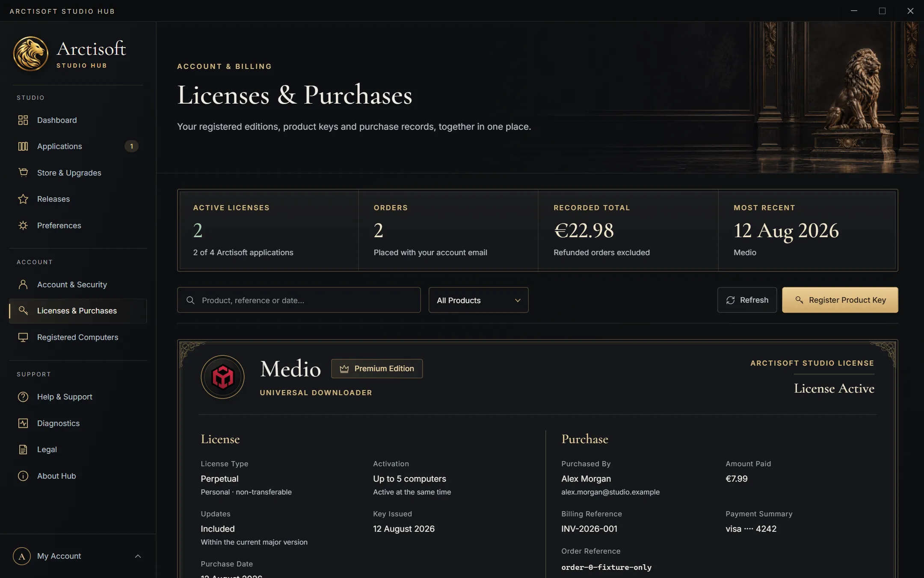Click the Registered Computers monitor icon
Screen dimensions: 924x578
pyautogui.click(x=23, y=337)
